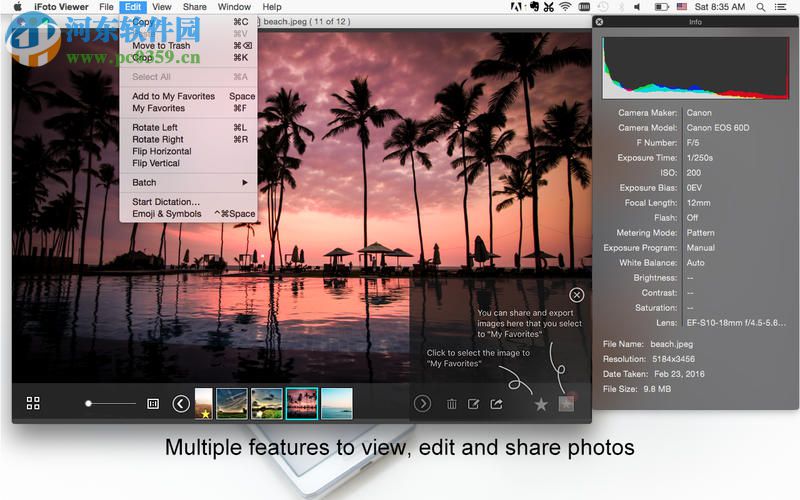Open Spotlight search magnifier
Image resolution: width=800 pixels, height=500 pixels.
tap(761, 7)
